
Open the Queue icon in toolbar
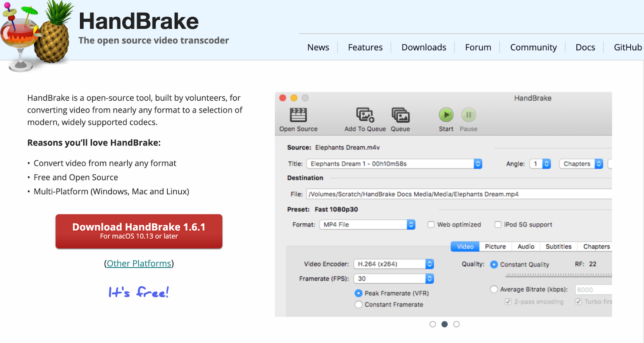(400, 115)
